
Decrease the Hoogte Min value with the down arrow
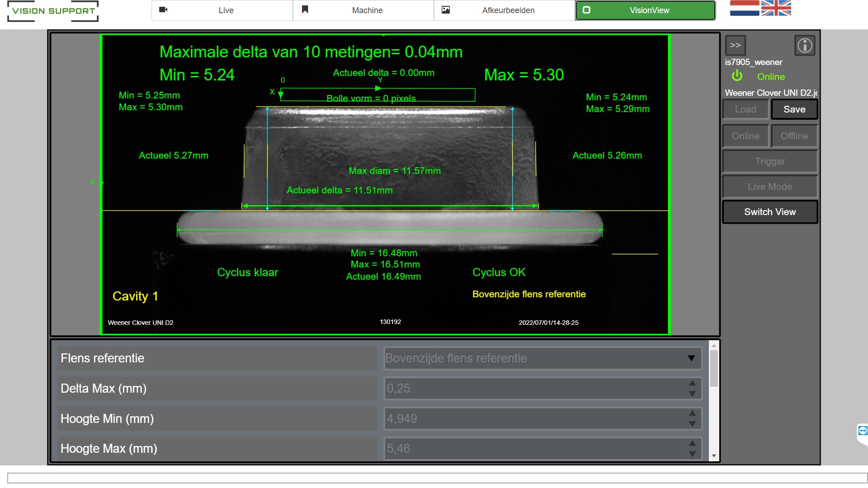692,424
